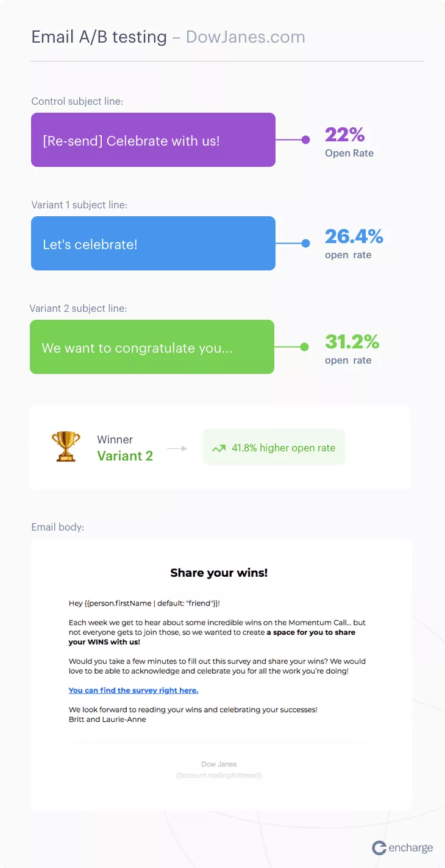Click the Encharge logo icon
This screenshot has height=868, width=445.
tap(379, 847)
